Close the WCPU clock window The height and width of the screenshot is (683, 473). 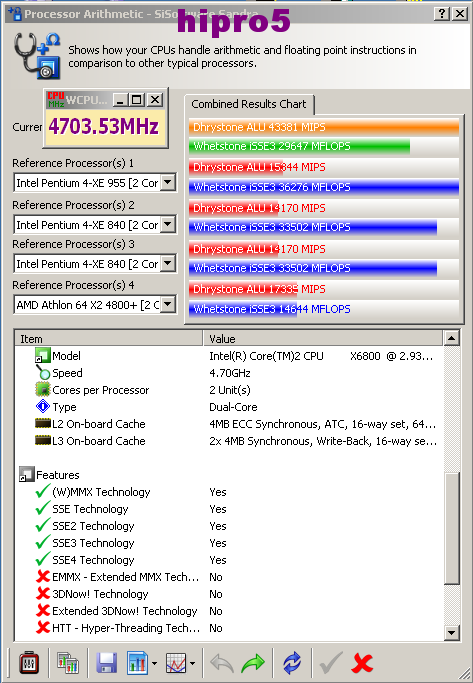tap(155, 100)
